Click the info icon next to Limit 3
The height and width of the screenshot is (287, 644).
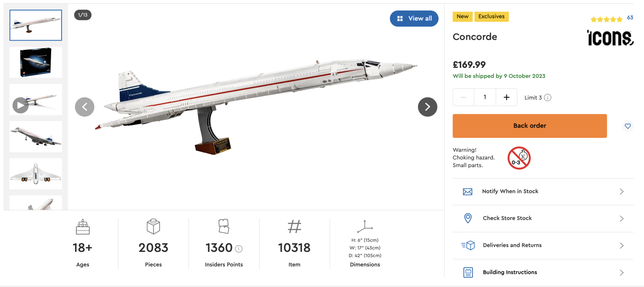click(x=548, y=97)
